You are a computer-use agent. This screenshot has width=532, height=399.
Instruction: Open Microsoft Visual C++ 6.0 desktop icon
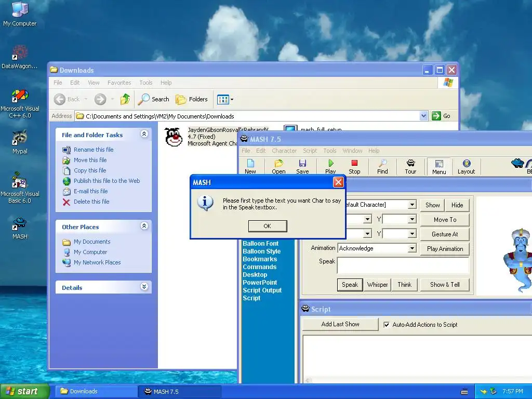[x=20, y=104]
